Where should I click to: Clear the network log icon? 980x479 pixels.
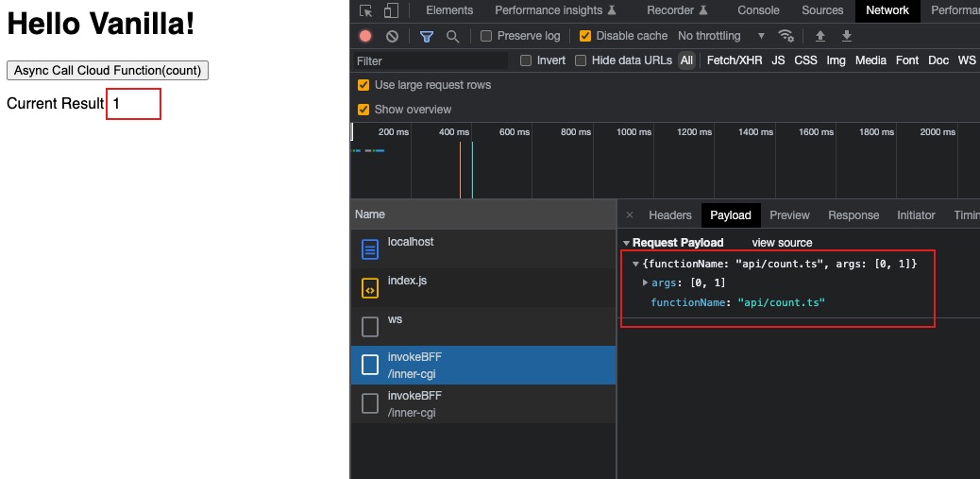pos(392,36)
